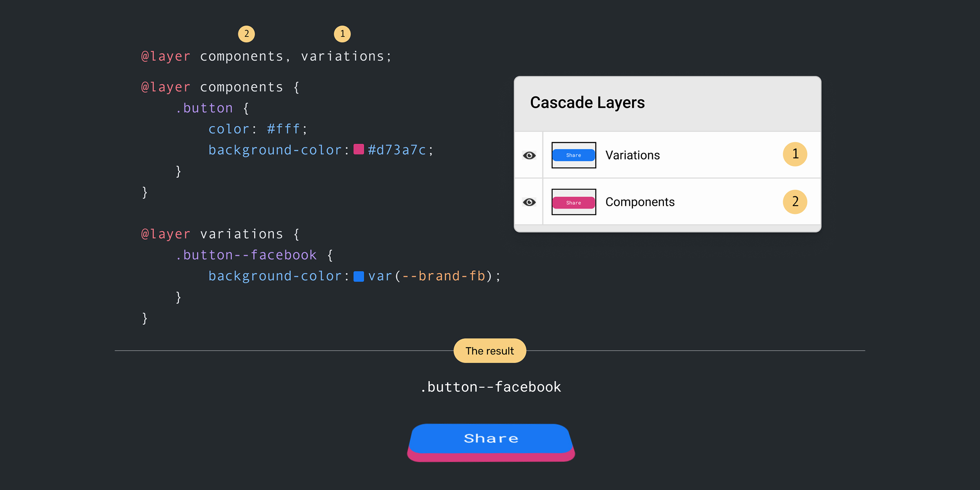980x490 pixels.
Task: Toggle visibility of the Components layer
Action: point(529,202)
